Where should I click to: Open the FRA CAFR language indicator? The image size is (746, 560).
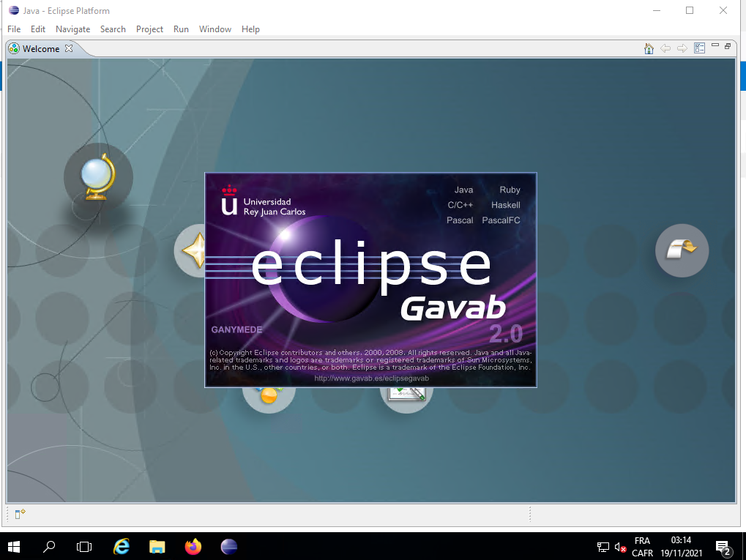point(642,547)
